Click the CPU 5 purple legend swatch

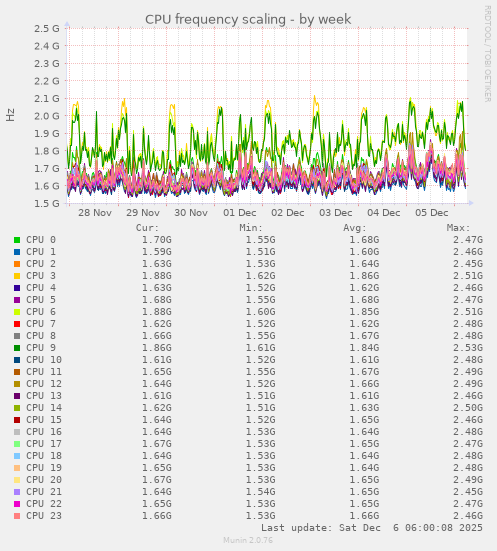pos(17,300)
